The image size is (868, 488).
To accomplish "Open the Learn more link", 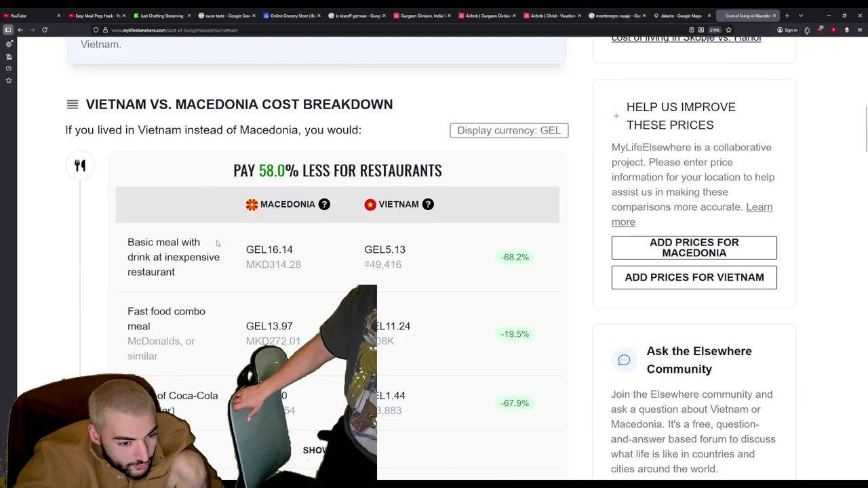I will [x=692, y=214].
